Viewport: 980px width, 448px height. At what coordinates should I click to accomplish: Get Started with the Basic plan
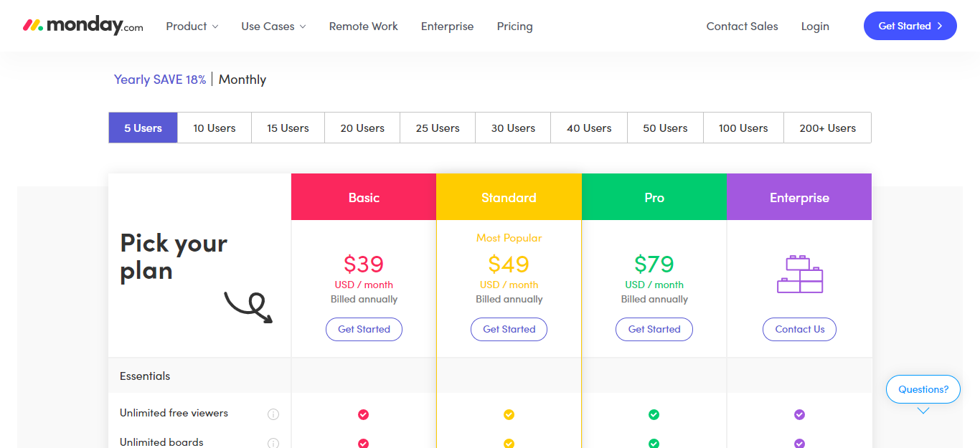[x=364, y=329]
